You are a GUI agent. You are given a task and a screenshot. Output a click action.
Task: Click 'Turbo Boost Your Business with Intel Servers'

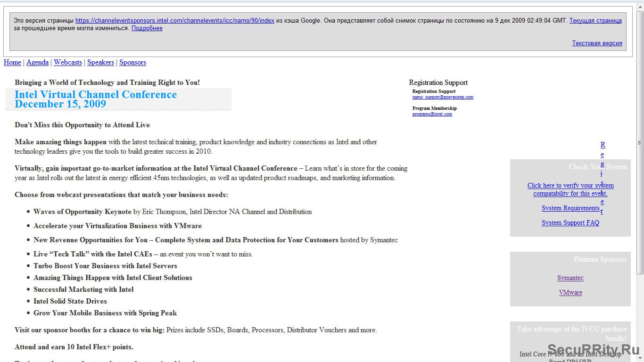click(105, 266)
